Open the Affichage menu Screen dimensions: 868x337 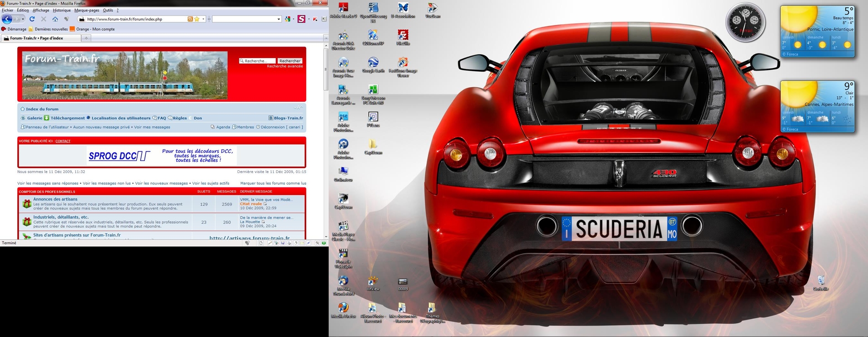[x=41, y=10]
